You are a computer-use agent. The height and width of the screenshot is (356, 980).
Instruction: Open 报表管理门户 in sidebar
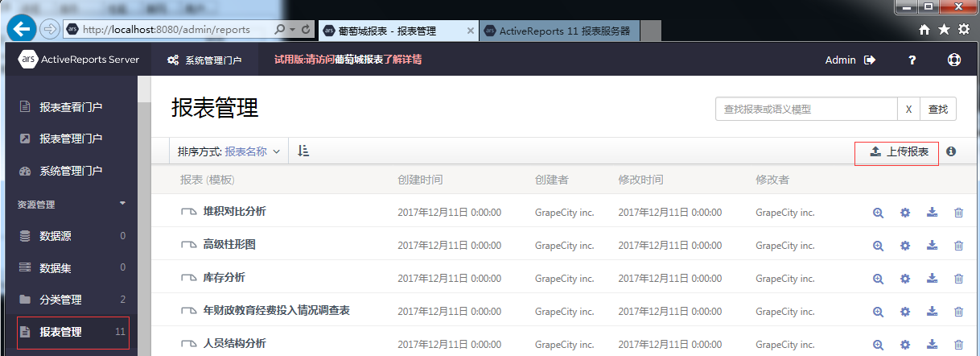pos(69,139)
